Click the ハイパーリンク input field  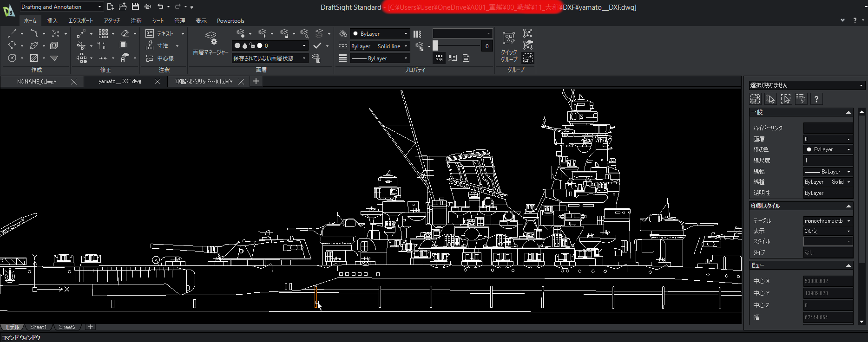(x=828, y=128)
